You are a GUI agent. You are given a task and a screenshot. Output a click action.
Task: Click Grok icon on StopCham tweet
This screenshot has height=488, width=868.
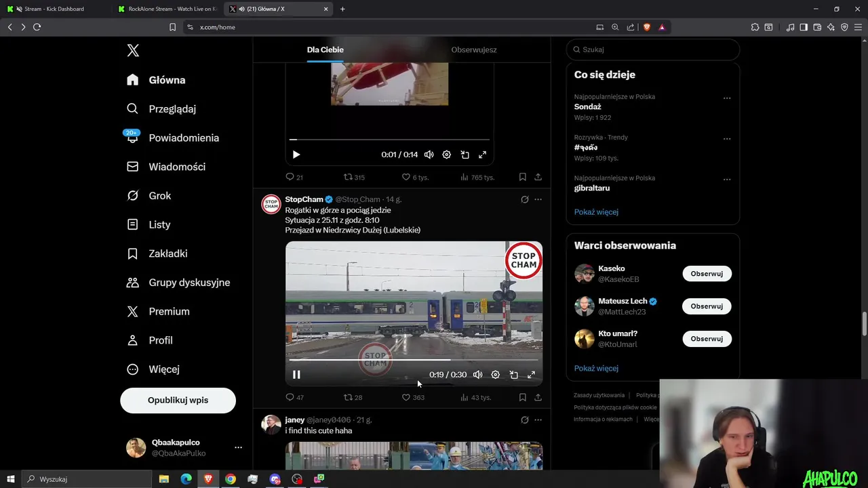pos(524,199)
